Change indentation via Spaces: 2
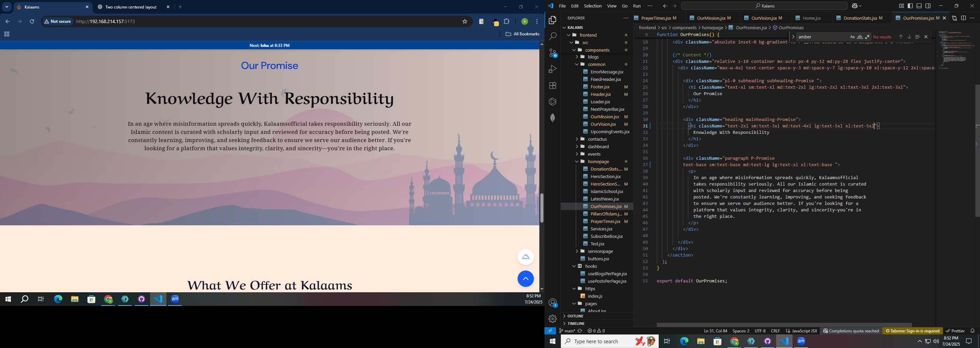This screenshot has height=348, width=980. point(741,331)
